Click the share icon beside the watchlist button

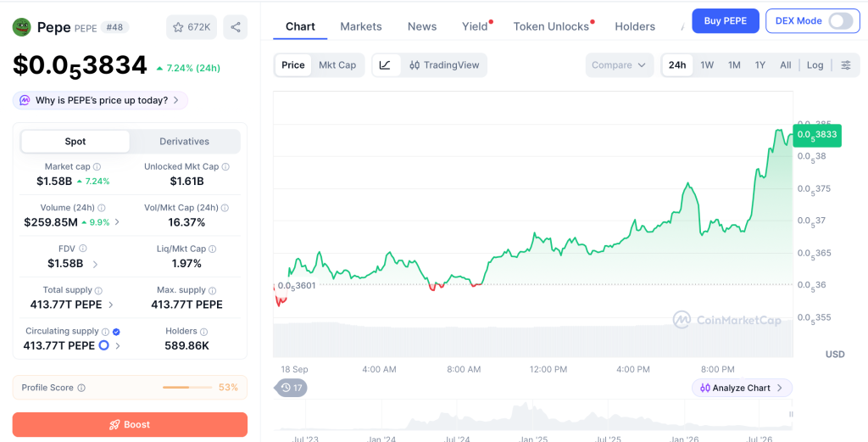(x=236, y=27)
